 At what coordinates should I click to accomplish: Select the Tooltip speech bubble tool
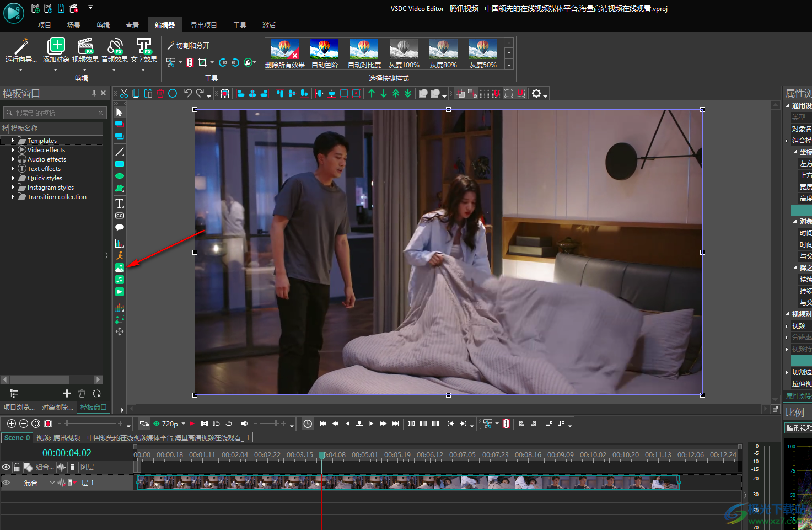coord(120,227)
